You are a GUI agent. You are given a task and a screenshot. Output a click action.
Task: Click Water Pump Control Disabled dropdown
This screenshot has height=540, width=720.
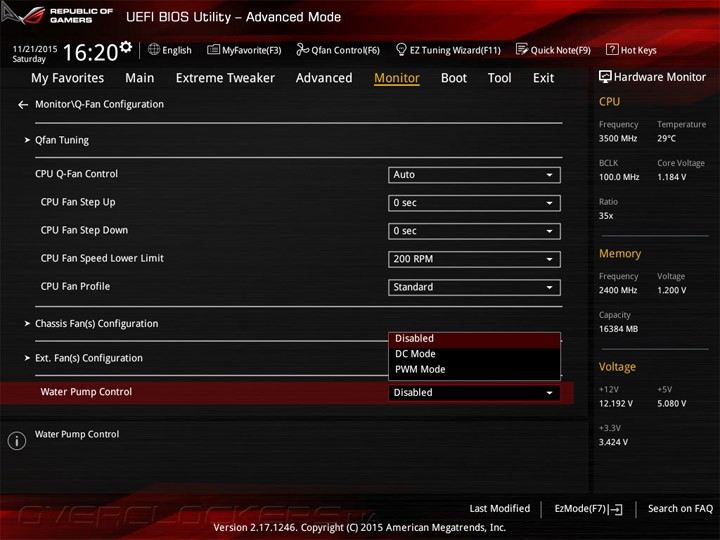click(x=474, y=393)
